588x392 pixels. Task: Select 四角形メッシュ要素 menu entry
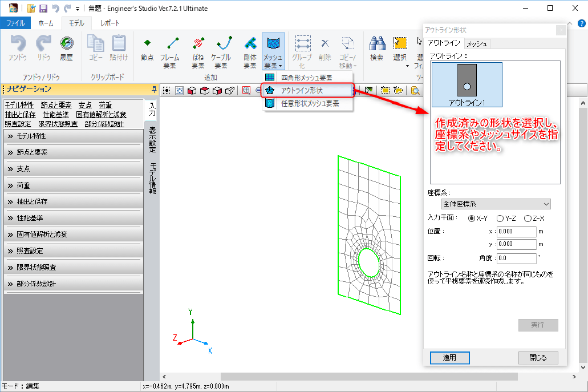tap(307, 78)
